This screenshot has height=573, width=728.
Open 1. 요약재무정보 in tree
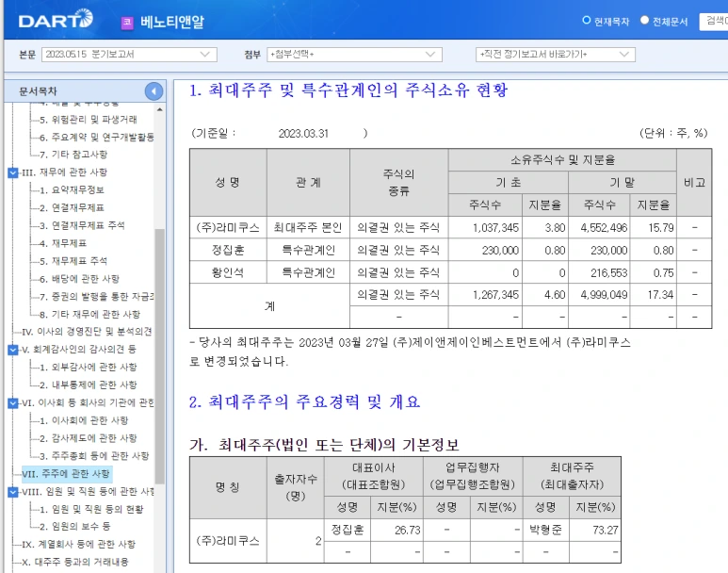tap(72, 190)
